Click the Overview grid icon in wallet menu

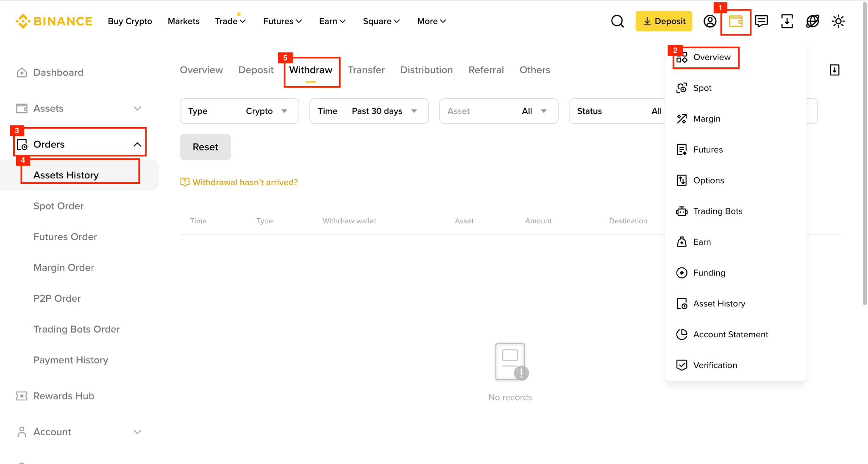point(682,58)
